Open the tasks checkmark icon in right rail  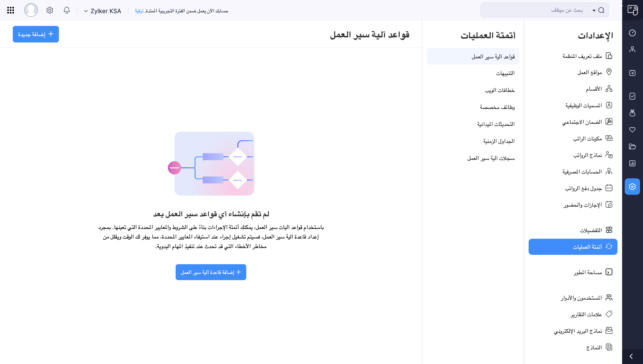point(633,96)
